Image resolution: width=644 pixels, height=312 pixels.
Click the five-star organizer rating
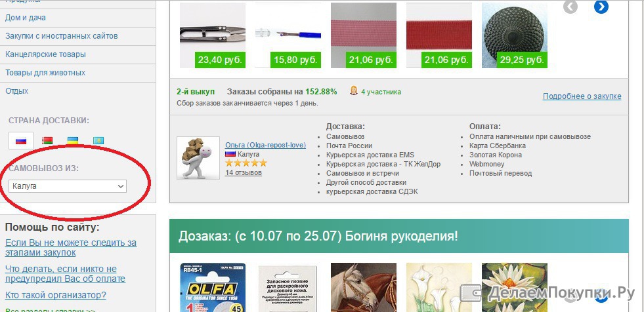pyautogui.click(x=246, y=163)
